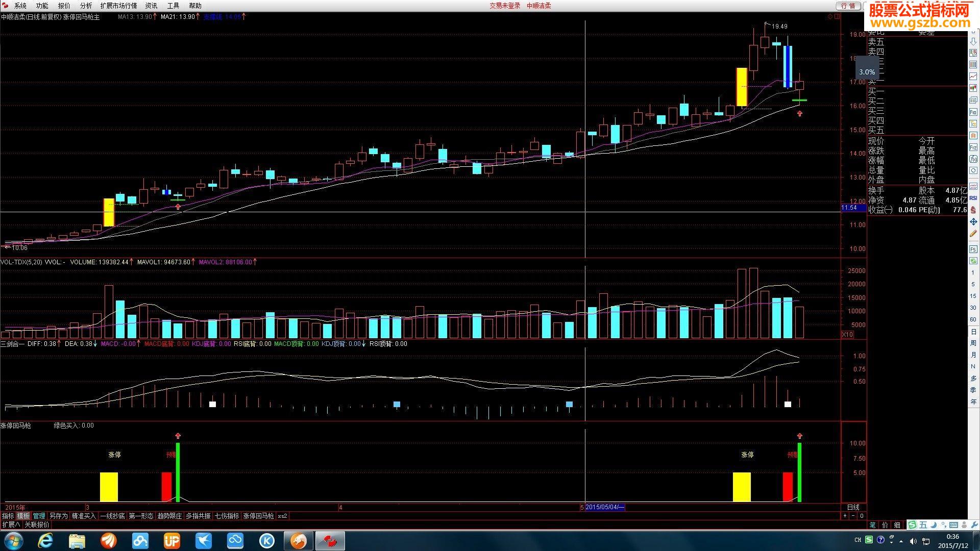Switch to the 笔 tick tab
Image resolution: width=980 pixels, height=551 pixels.
[x=872, y=525]
